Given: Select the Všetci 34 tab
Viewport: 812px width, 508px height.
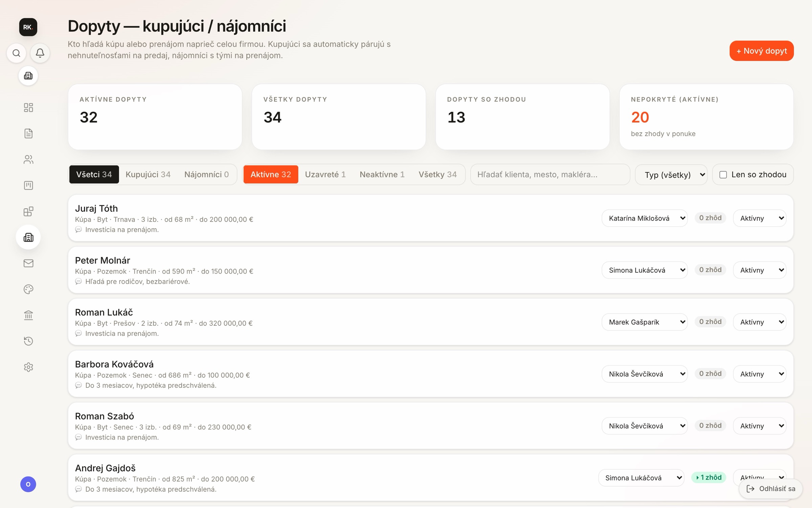Looking at the screenshot, I should (x=94, y=174).
